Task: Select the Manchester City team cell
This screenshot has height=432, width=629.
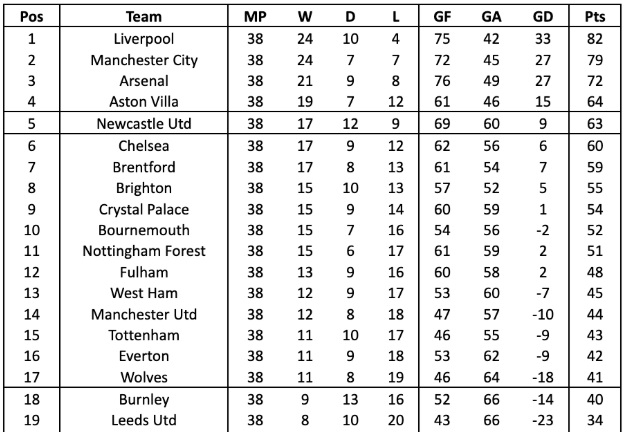Action: point(144,60)
